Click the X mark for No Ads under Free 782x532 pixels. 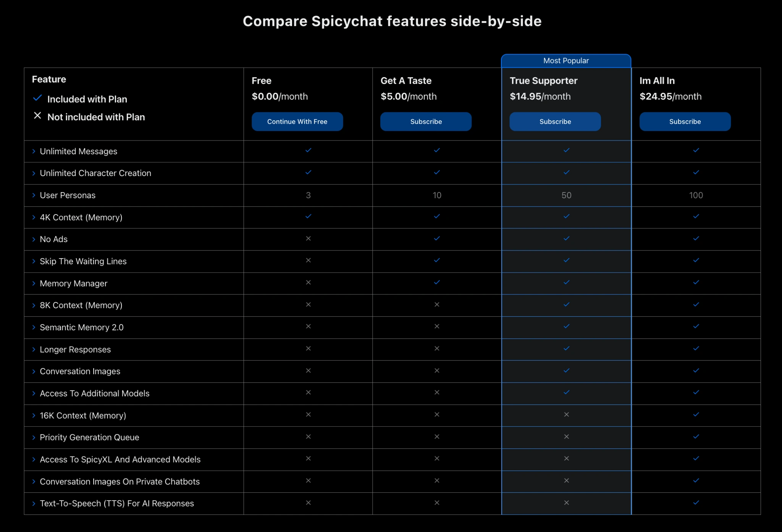point(308,239)
